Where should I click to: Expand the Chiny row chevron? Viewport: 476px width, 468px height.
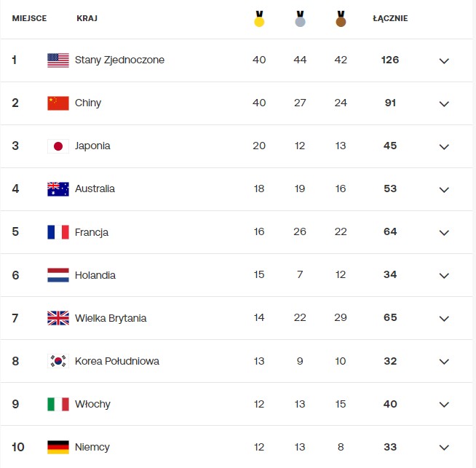tap(444, 103)
